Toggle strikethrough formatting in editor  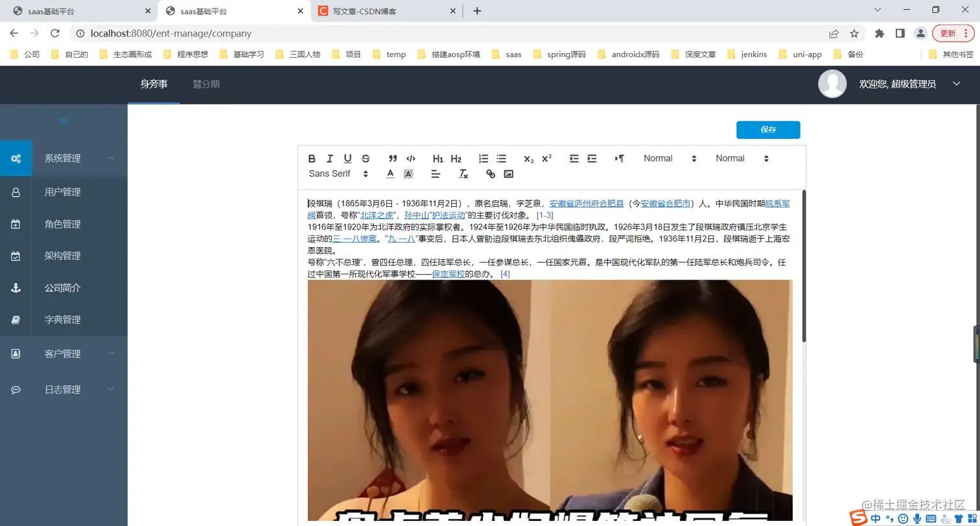pos(366,159)
